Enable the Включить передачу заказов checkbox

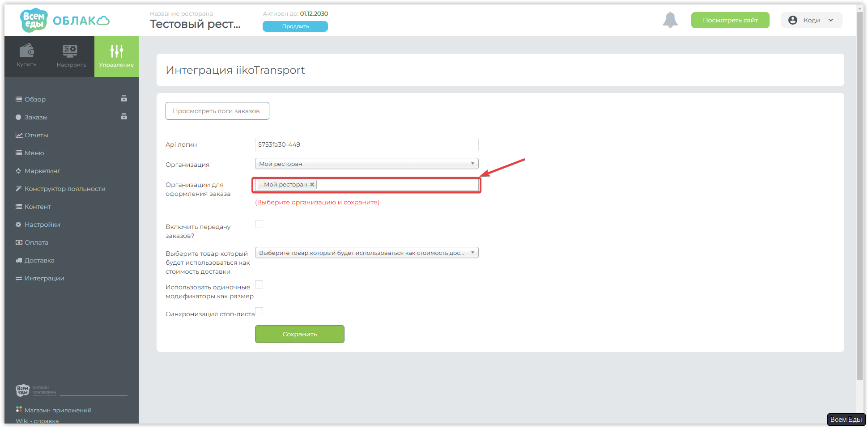pyautogui.click(x=259, y=224)
